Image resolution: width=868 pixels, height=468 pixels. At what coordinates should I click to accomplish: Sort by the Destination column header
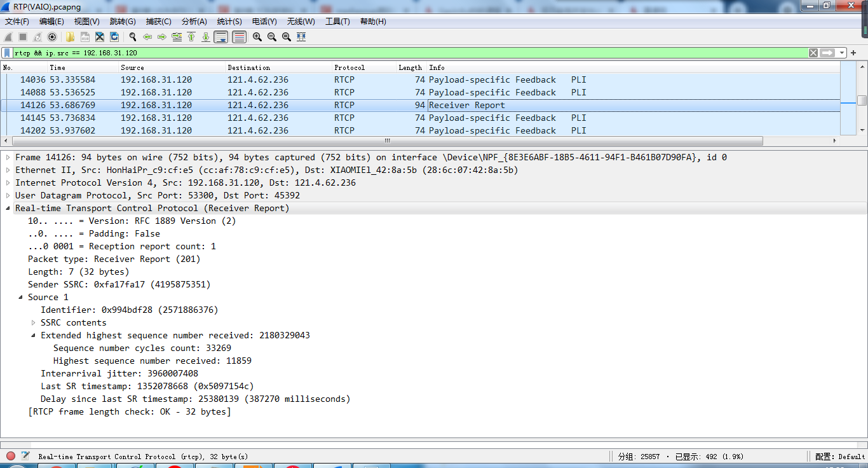pyautogui.click(x=279, y=67)
